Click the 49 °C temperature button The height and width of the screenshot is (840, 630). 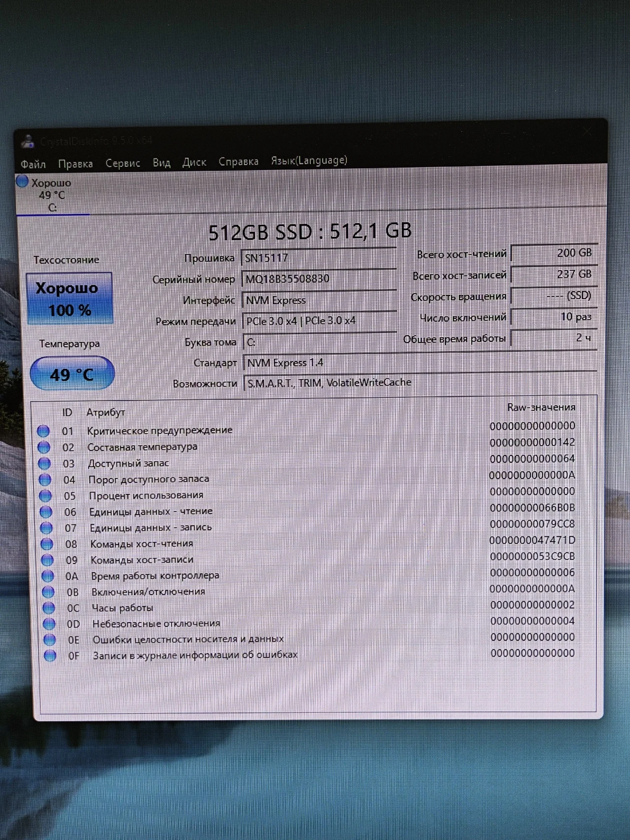tap(72, 374)
